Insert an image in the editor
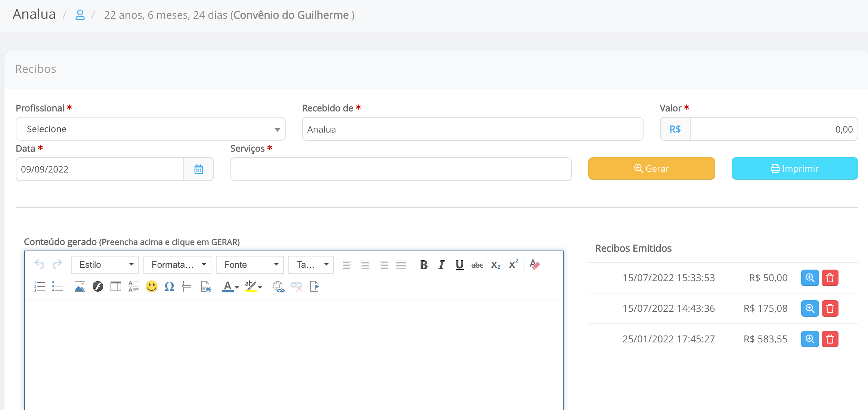 coord(80,286)
